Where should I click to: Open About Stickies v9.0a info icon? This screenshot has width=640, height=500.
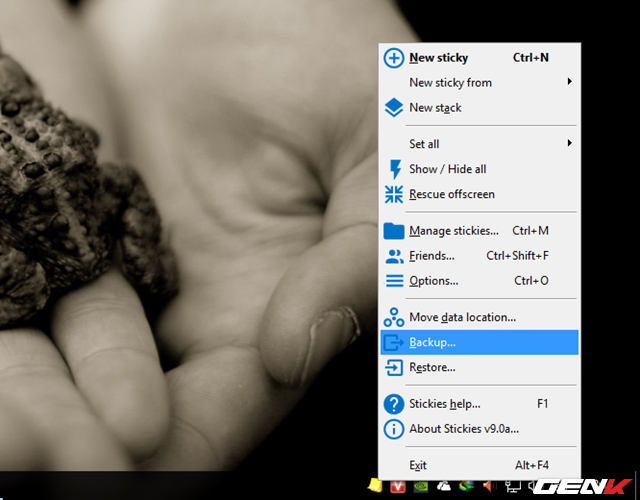pos(393,429)
